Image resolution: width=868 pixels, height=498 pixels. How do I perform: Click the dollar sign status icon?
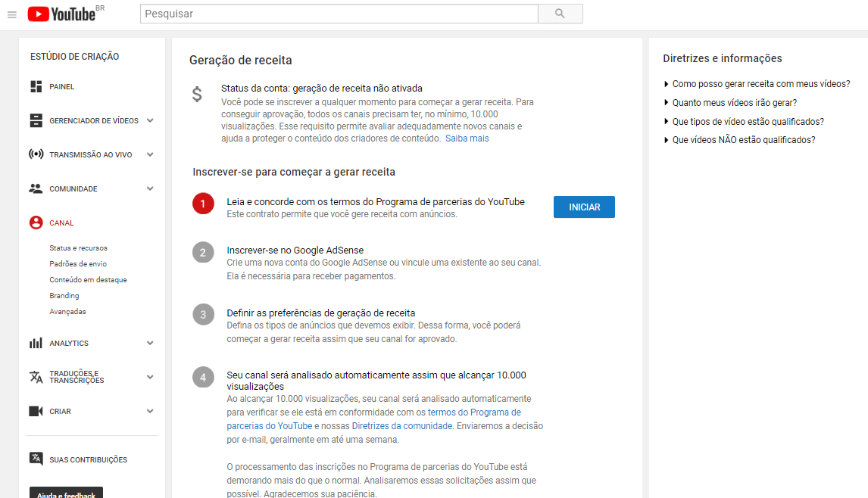197,95
